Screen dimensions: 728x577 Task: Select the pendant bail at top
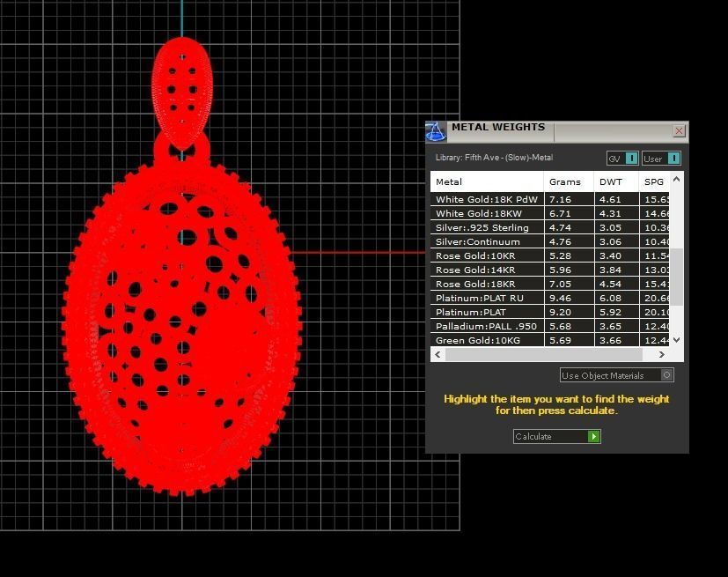[182, 92]
